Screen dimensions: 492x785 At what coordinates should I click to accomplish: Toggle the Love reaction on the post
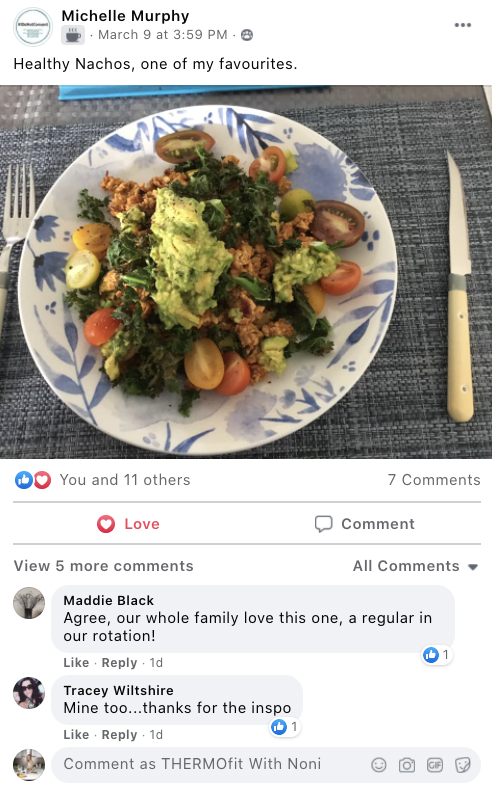(x=128, y=524)
